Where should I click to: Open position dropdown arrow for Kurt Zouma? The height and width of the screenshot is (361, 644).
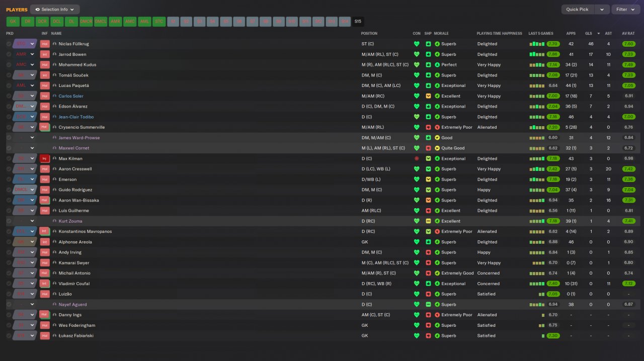point(32,221)
